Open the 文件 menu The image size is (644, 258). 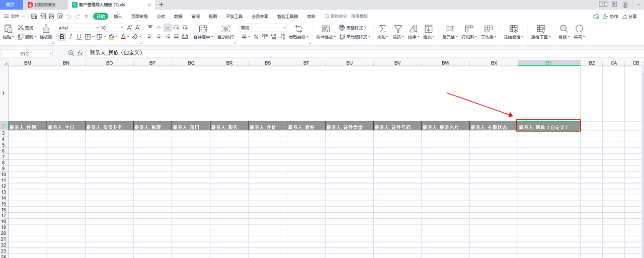pos(15,16)
